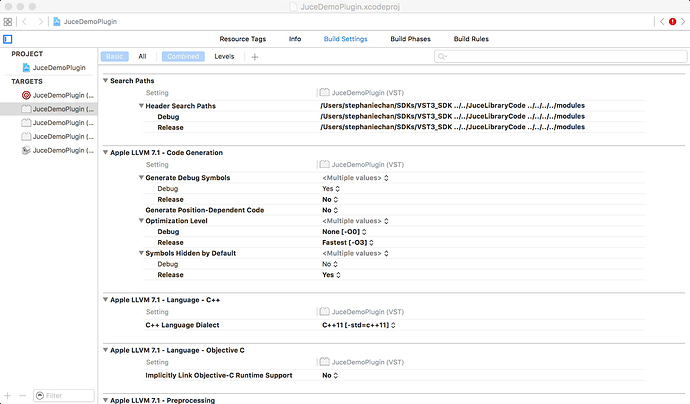Click the targets Filter field

pos(64,396)
